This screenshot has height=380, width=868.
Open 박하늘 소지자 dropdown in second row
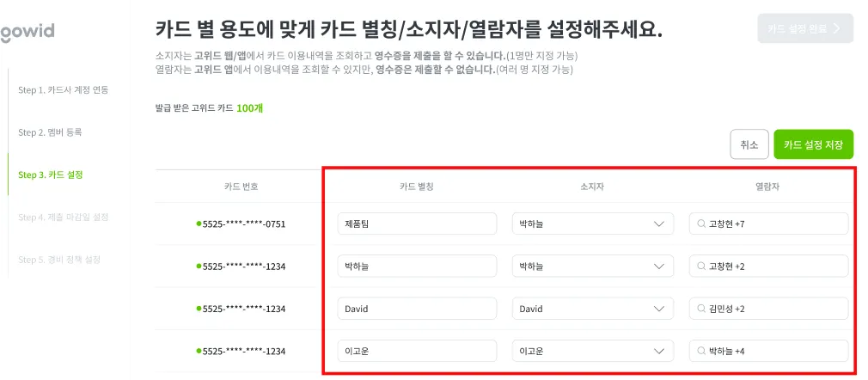tap(593, 267)
